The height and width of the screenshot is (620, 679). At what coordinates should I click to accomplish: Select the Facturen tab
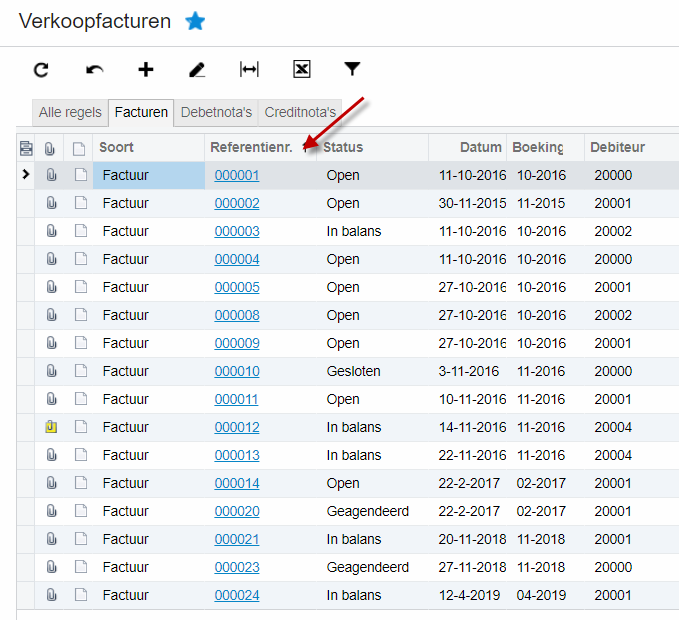[x=141, y=113]
